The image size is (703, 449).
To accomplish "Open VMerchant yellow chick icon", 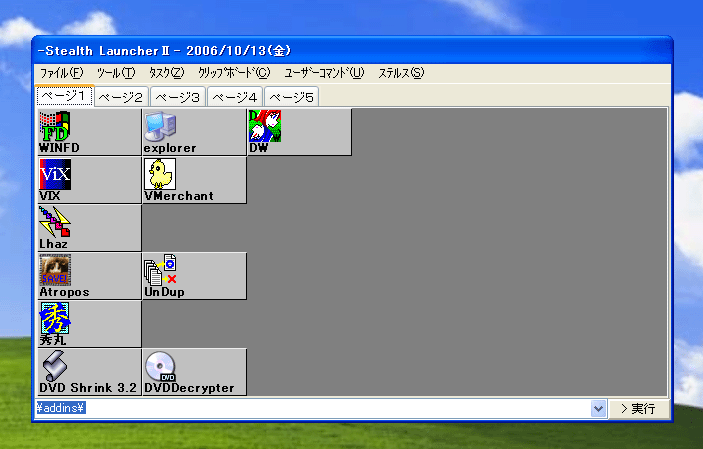I will [194, 180].
